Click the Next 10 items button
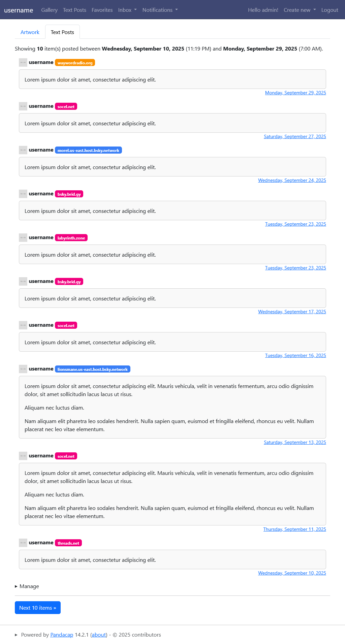 click(x=38, y=608)
